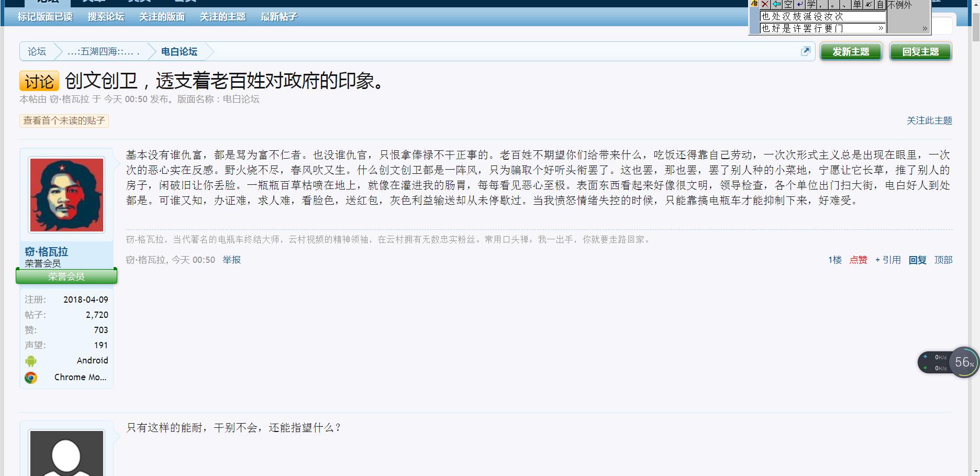Open the forum jump external-link icon
980x476 pixels.
coord(806,51)
